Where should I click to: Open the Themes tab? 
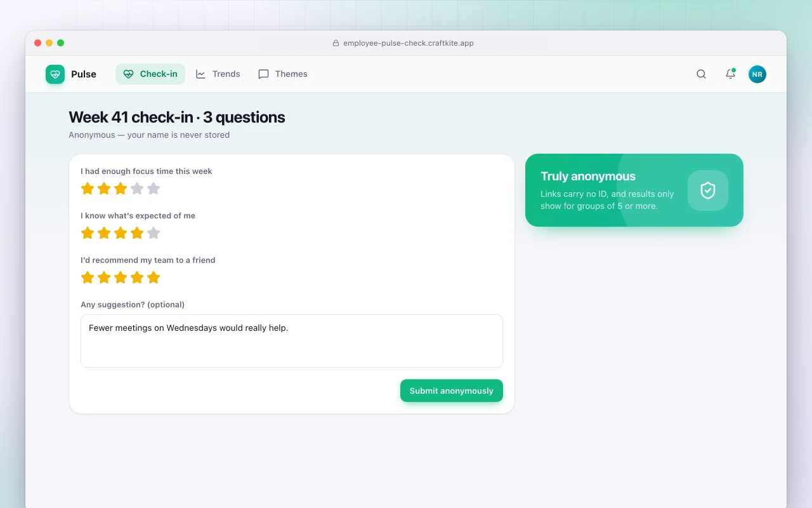click(283, 74)
